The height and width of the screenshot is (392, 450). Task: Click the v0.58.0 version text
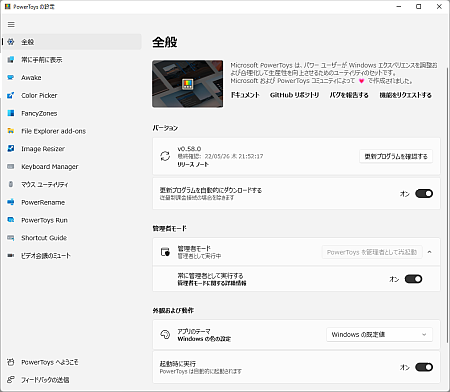pyautogui.click(x=189, y=149)
